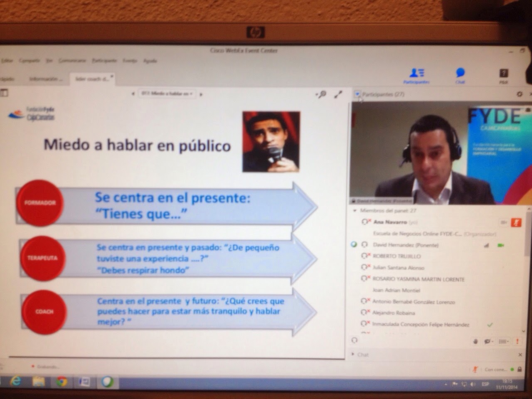Click the camera icon next to Ana Navarro
Viewport: 532px width, 399px height.
[503, 223]
